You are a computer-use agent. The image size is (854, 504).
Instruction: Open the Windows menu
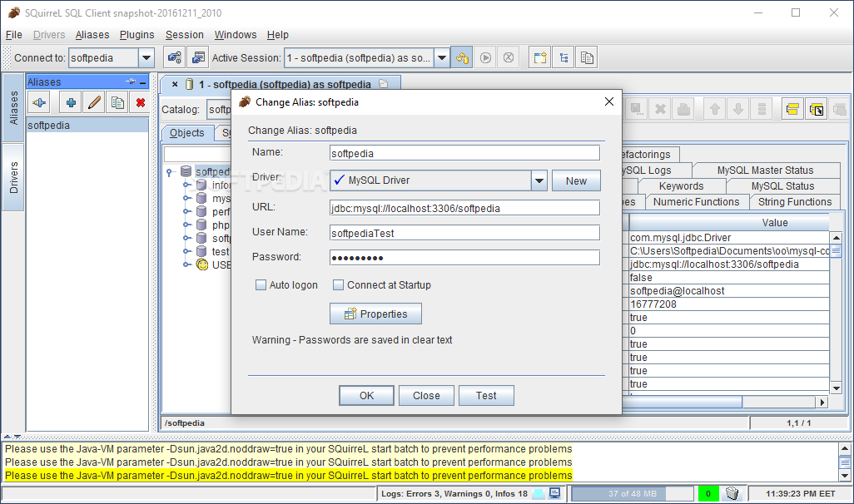(x=236, y=35)
